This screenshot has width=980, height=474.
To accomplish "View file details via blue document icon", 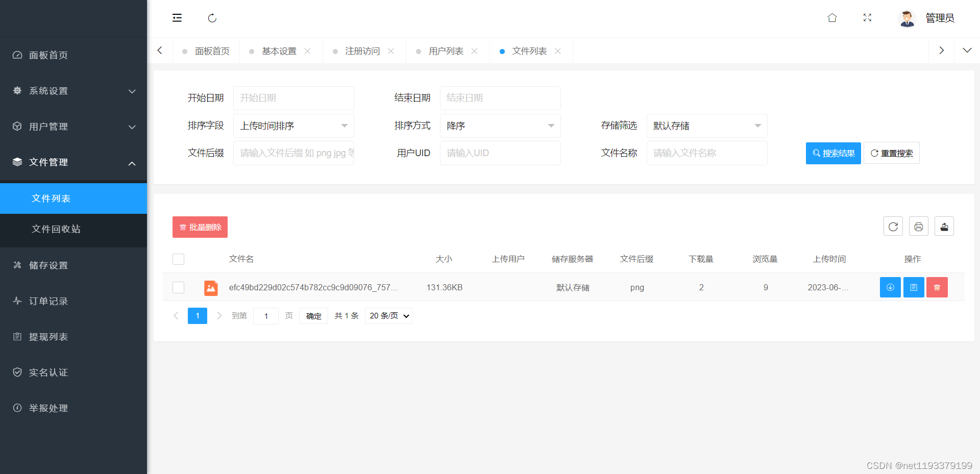I will tap(914, 287).
